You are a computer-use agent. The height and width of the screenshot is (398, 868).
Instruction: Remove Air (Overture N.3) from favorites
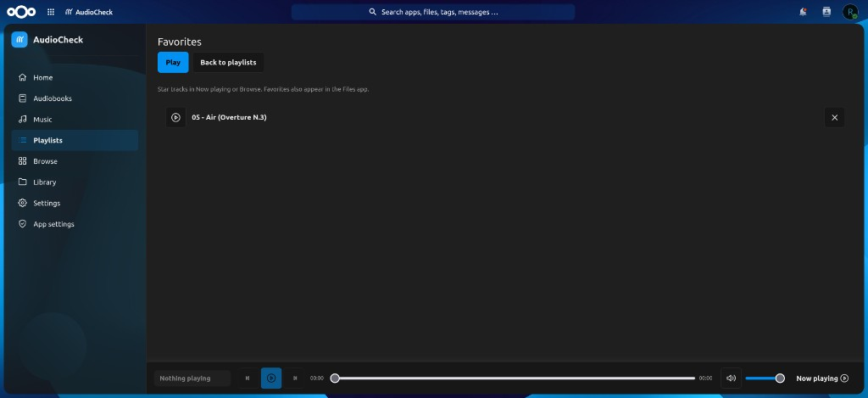(835, 117)
